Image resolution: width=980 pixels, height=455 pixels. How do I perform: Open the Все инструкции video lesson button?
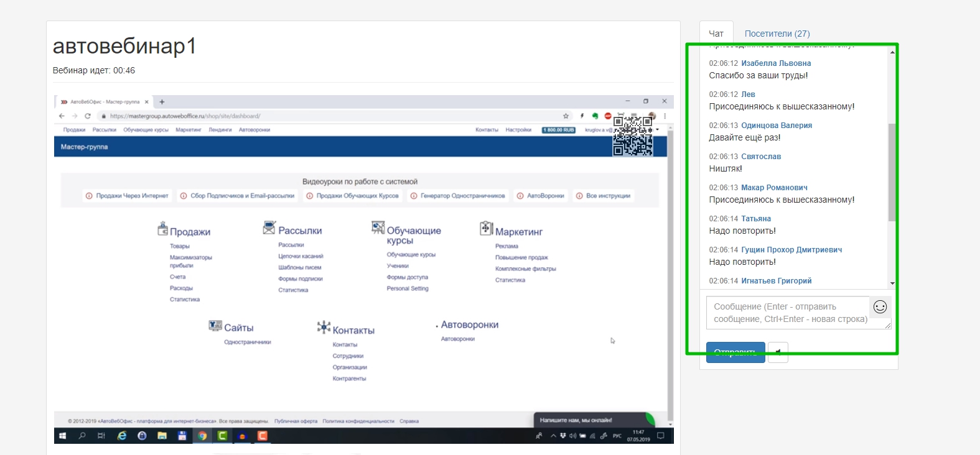click(603, 196)
